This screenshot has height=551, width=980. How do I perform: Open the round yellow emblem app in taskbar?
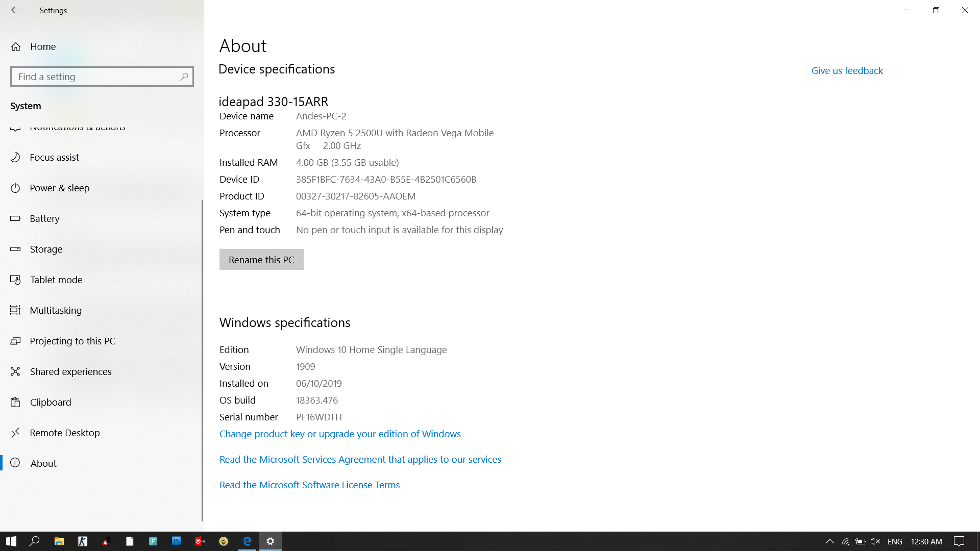coord(224,541)
